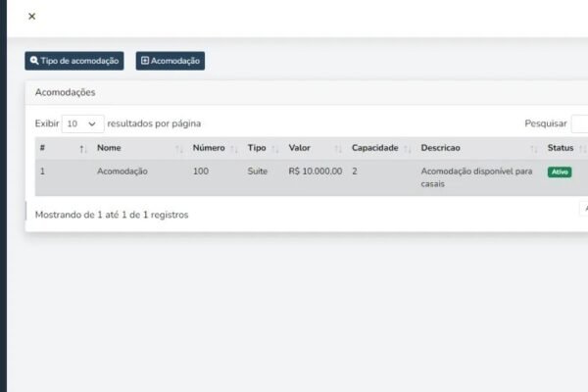
Task: Click the room number 100 cell
Action: pyautogui.click(x=201, y=171)
